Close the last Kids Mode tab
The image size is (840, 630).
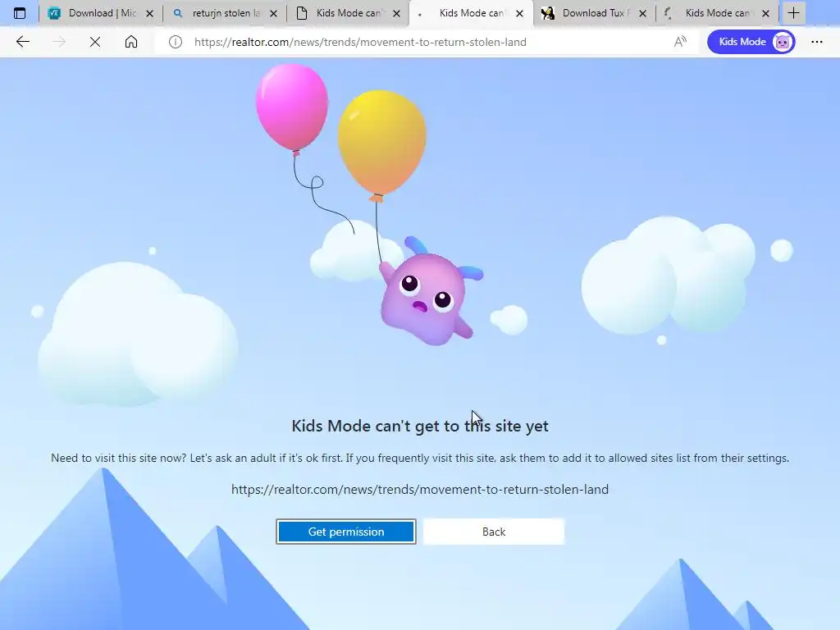[x=766, y=14]
